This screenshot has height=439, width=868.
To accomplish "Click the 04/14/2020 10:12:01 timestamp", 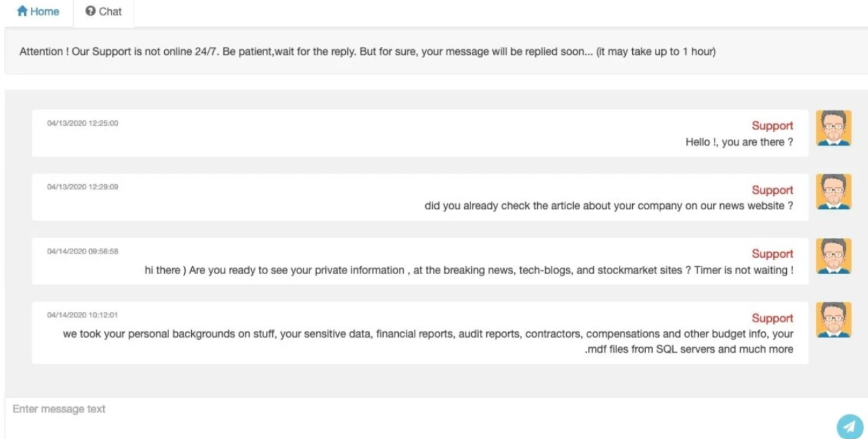I will (82, 315).
